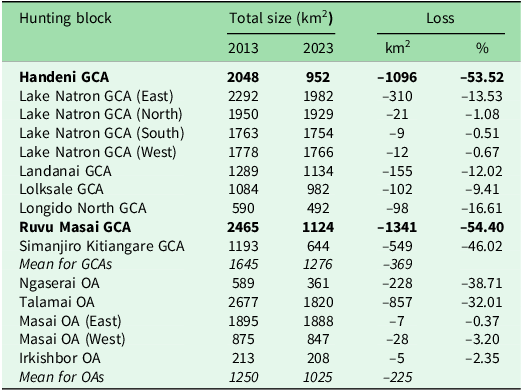Select the Lake Natron GCA (North) row
The width and height of the screenshot is (523, 391).
click(x=261, y=114)
